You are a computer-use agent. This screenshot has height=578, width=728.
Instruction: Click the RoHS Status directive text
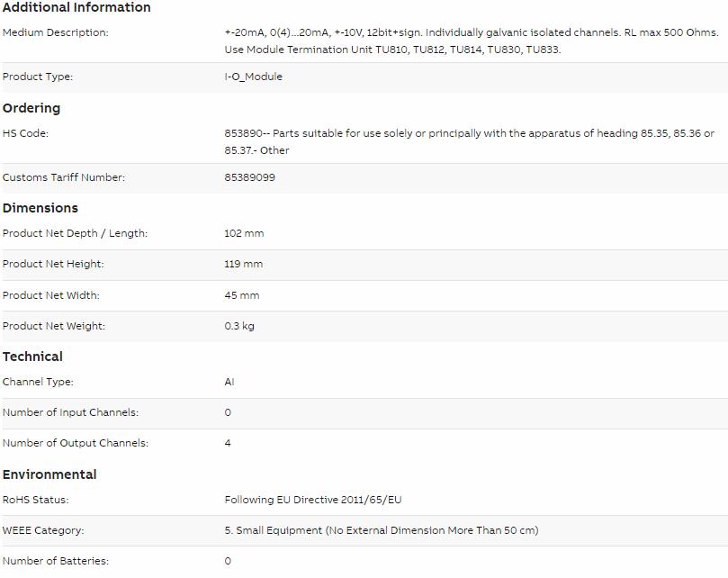pos(313,500)
